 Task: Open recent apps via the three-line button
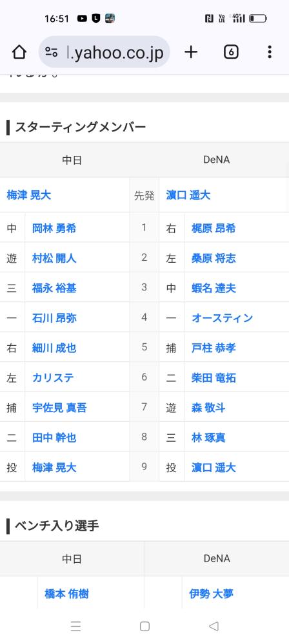tap(75, 626)
